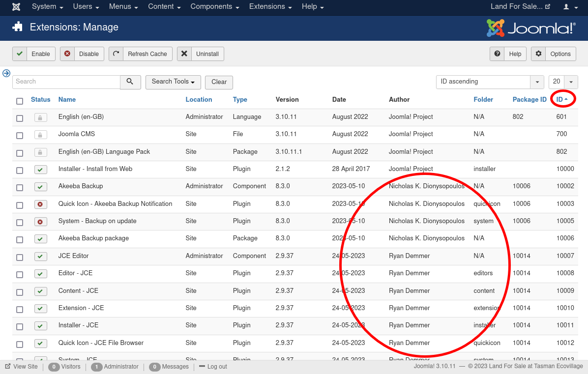This screenshot has width=588, height=374.
Task: Tick the Content - JCE row checkbox
Action: pos(20,292)
